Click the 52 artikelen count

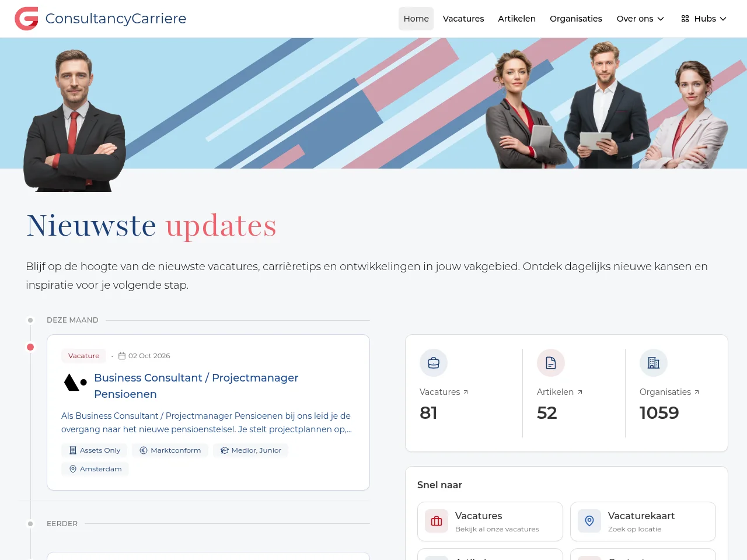(547, 413)
